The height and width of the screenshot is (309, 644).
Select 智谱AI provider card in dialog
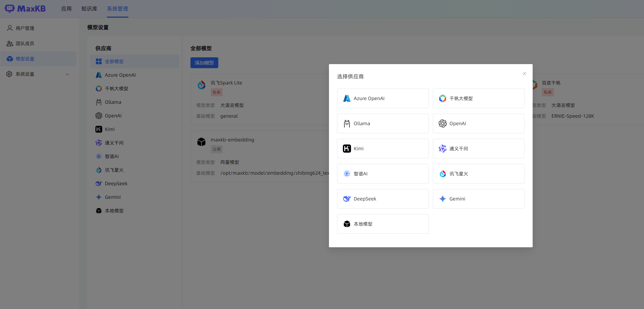click(x=383, y=174)
